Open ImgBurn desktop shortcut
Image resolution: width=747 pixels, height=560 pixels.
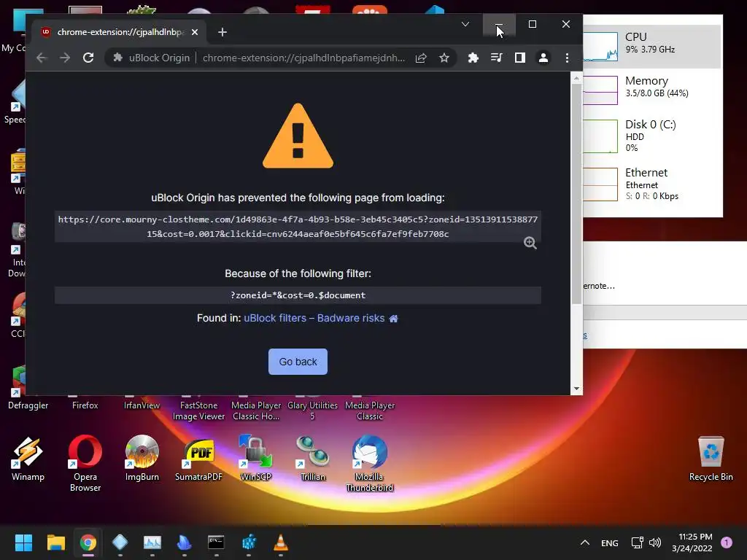142,458
